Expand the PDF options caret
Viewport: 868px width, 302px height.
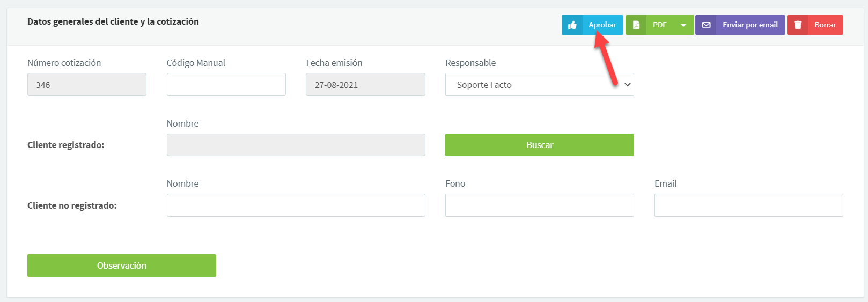[x=683, y=25]
